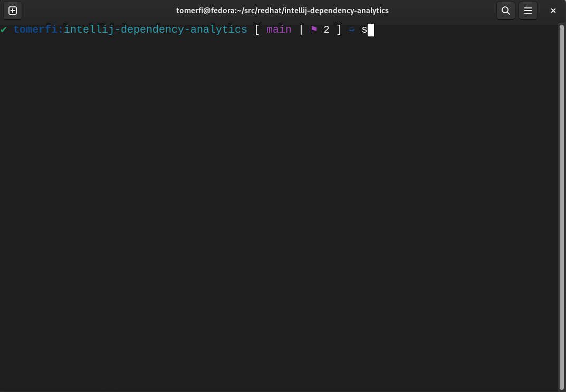Click the main branch name
Screen dimensions: 566x392
(x=279, y=30)
